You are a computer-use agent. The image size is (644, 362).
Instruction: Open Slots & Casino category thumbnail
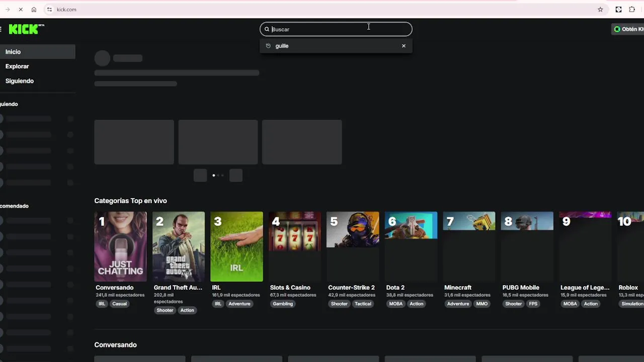(295, 246)
